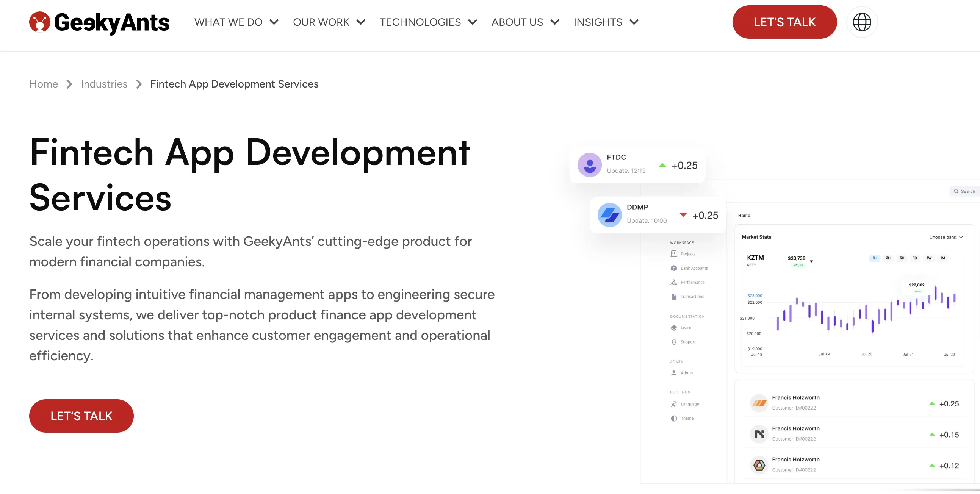Image resolution: width=980 pixels, height=494 pixels.
Task: Click the Projects sidebar icon
Action: [674, 254]
